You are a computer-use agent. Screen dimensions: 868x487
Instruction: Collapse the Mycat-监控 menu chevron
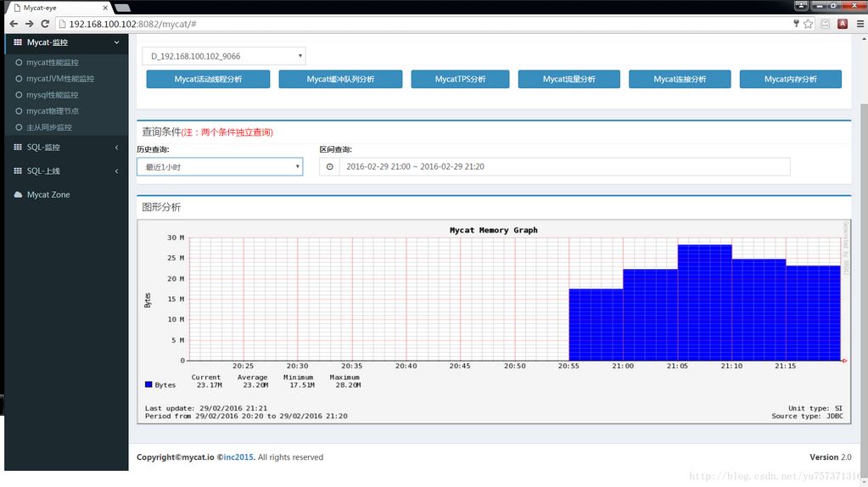(117, 42)
